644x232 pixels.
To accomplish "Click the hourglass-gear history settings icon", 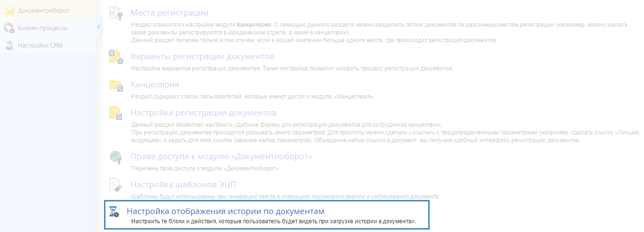I will [114, 212].
